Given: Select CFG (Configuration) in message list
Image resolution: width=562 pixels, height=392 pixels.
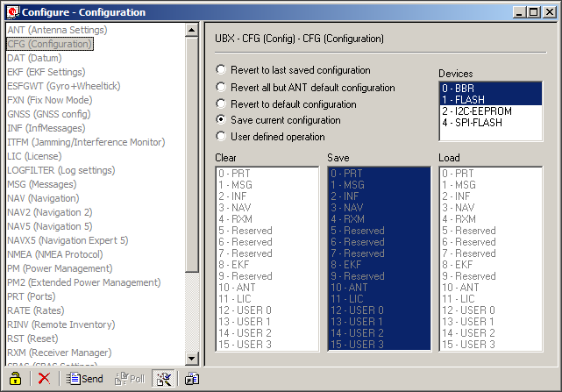Looking at the screenshot, I should tap(50, 44).
